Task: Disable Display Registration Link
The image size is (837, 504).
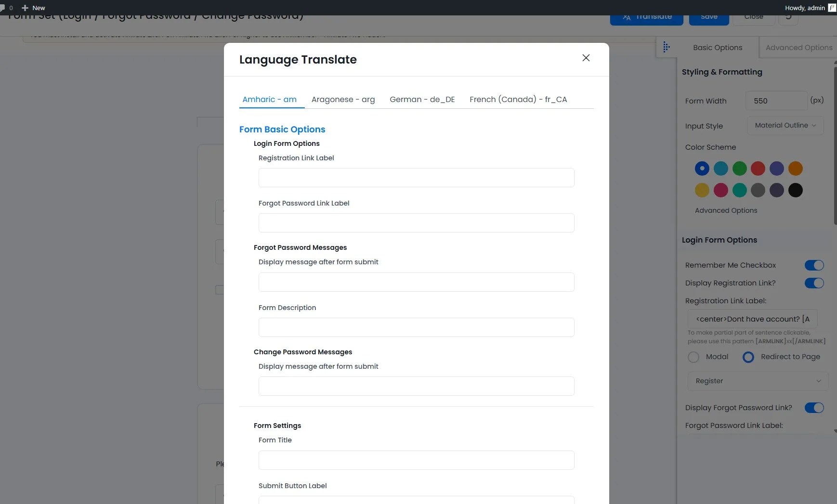Action: tap(814, 283)
